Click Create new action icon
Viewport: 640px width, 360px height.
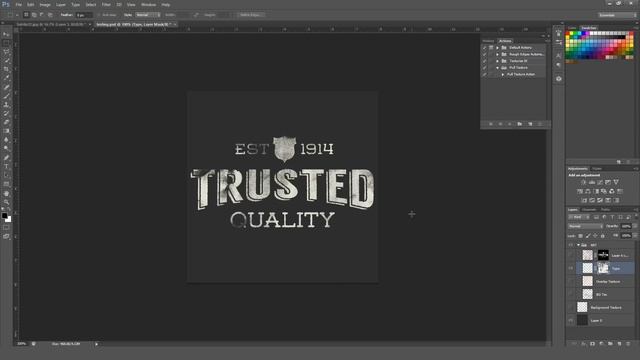pyautogui.click(x=530, y=124)
